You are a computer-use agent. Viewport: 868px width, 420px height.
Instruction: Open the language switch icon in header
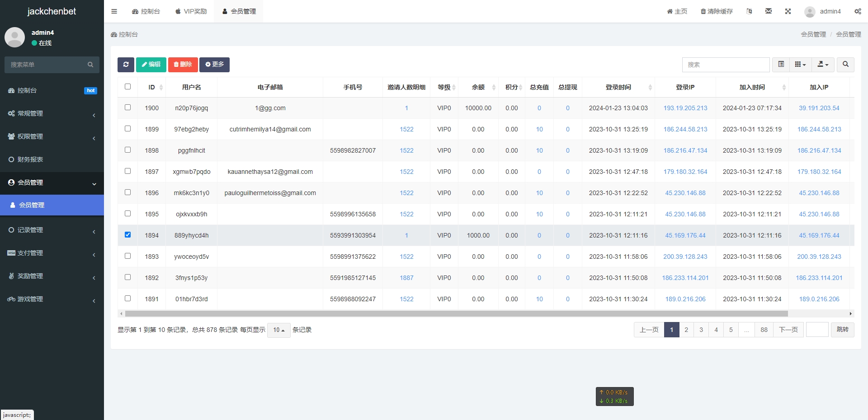pos(749,11)
